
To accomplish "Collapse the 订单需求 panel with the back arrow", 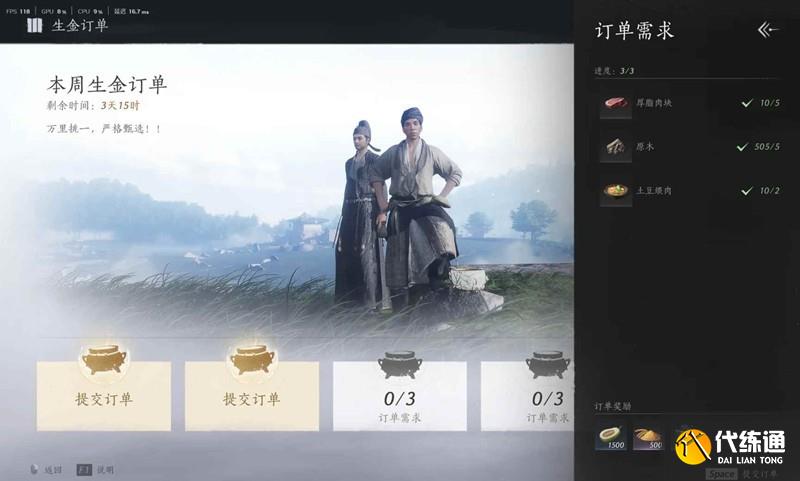I will coord(768,30).
